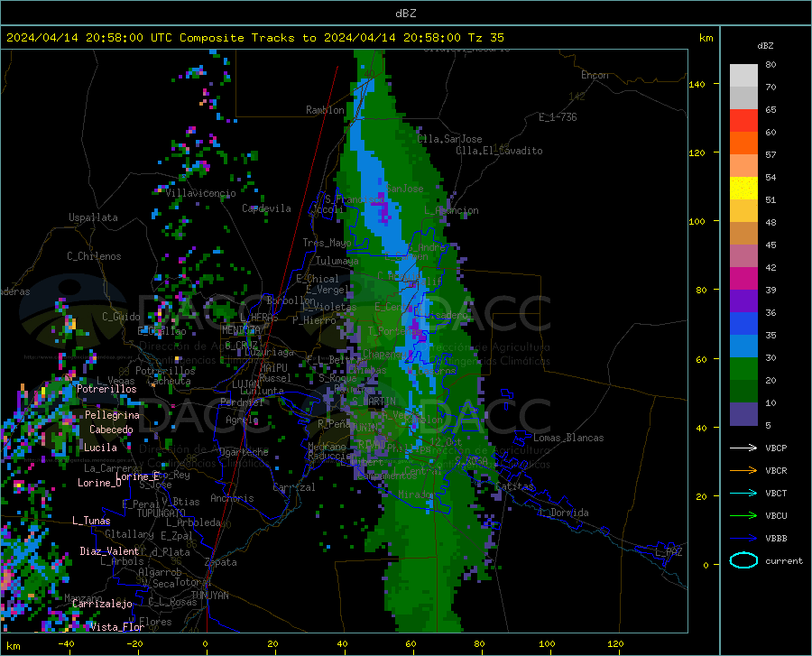812x656 pixels.
Task: Select the magenta 42 dBZ legend swatch
Action: coord(743,279)
